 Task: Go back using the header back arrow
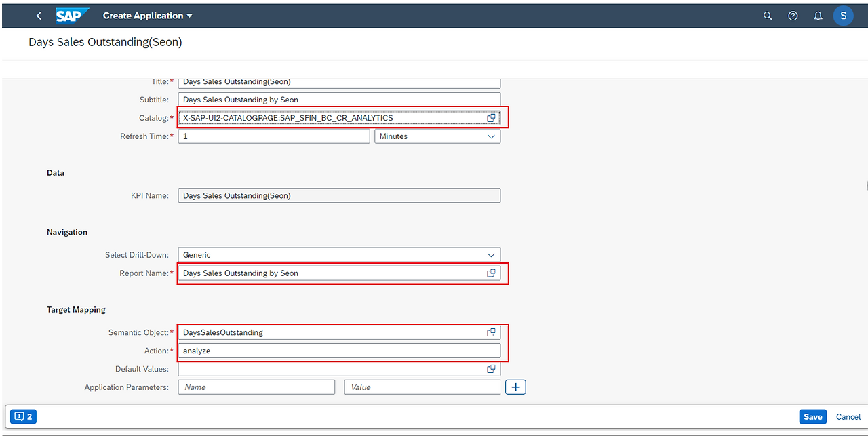coord(39,16)
